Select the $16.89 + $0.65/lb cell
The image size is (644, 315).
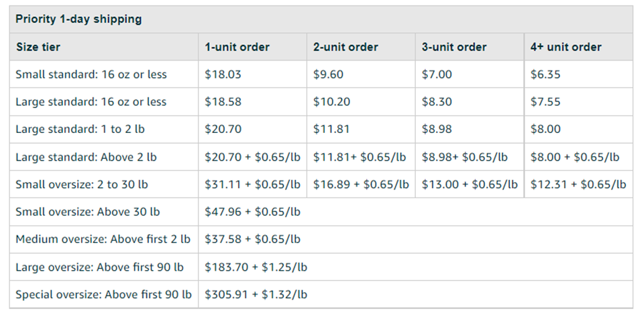(x=360, y=184)
